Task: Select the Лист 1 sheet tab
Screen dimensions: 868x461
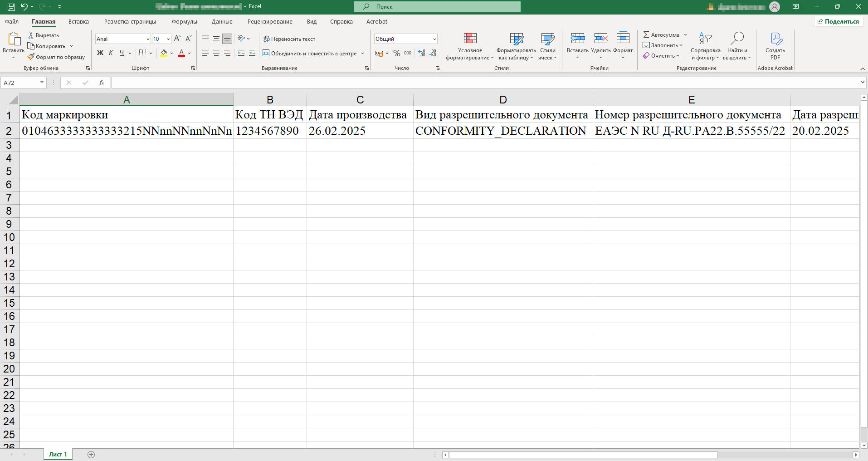Action: (x=58, y=454)
